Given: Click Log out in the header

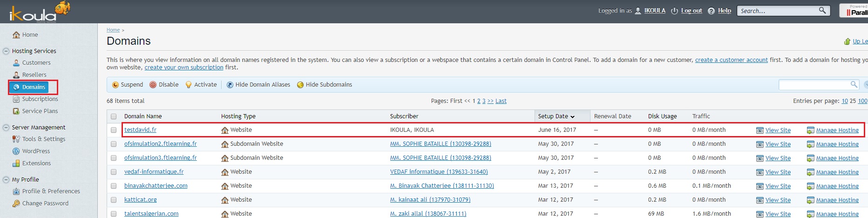Looking at the screenshot, I should (692, 11).
